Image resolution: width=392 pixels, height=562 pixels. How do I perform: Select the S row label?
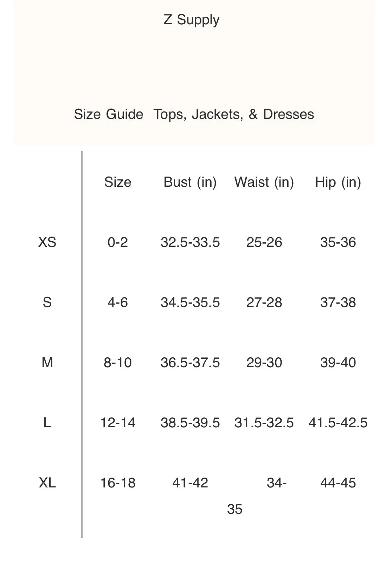(47, 302)
